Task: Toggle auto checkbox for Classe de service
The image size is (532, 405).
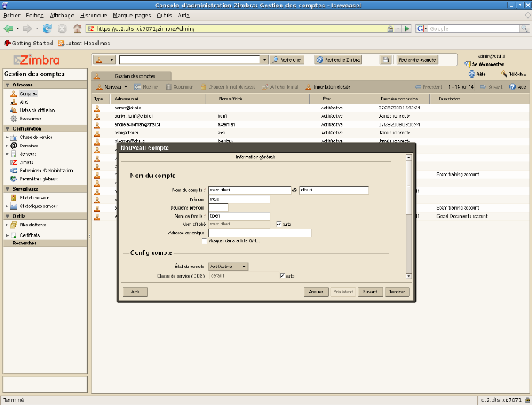Action: coord(282,276)
